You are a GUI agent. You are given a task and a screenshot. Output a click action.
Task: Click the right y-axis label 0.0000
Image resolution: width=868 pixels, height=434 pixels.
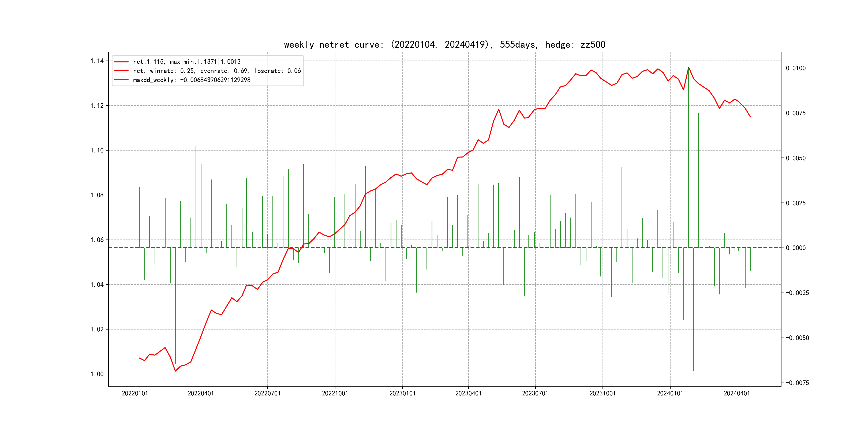[x=796, y=248]
